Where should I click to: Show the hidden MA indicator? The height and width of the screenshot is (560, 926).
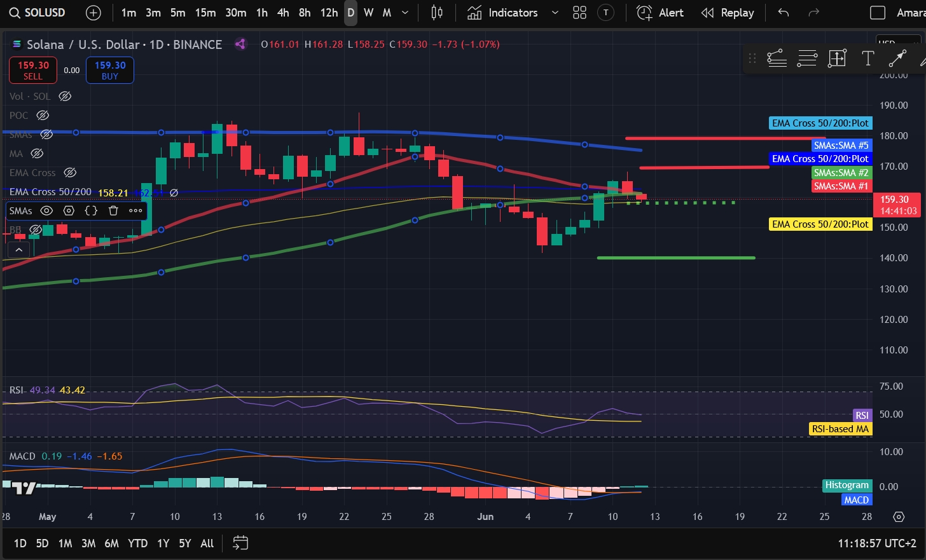point(37,154)
